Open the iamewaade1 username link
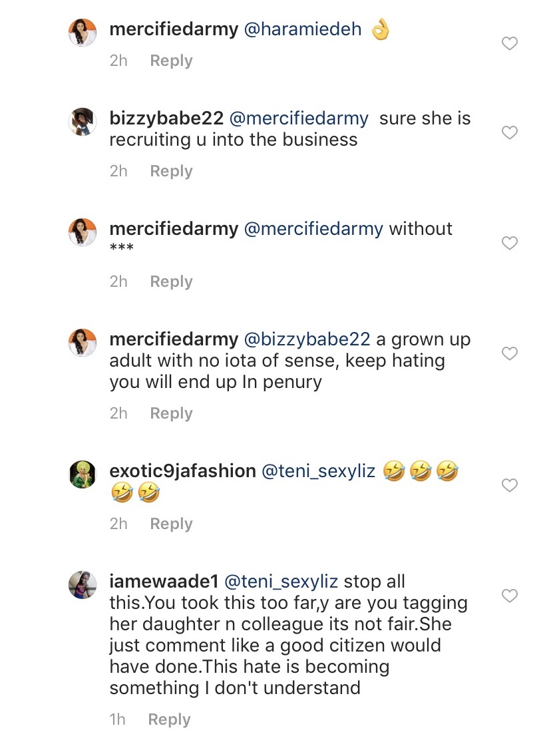This screenshot has height=756, width=551. click(x=164, y=582)
